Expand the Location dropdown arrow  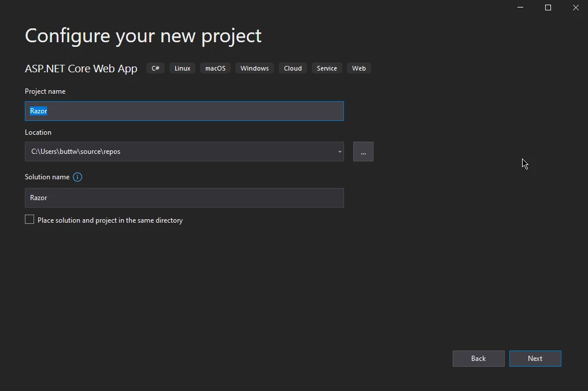(x=339, y=152)
